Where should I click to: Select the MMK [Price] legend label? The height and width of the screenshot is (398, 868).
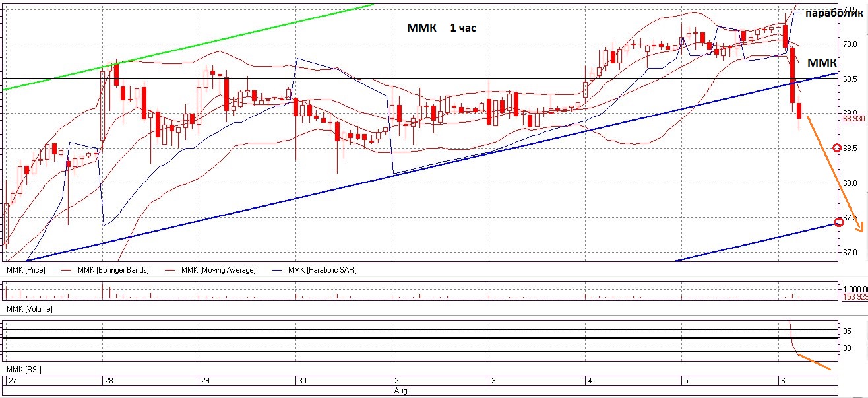26,270
